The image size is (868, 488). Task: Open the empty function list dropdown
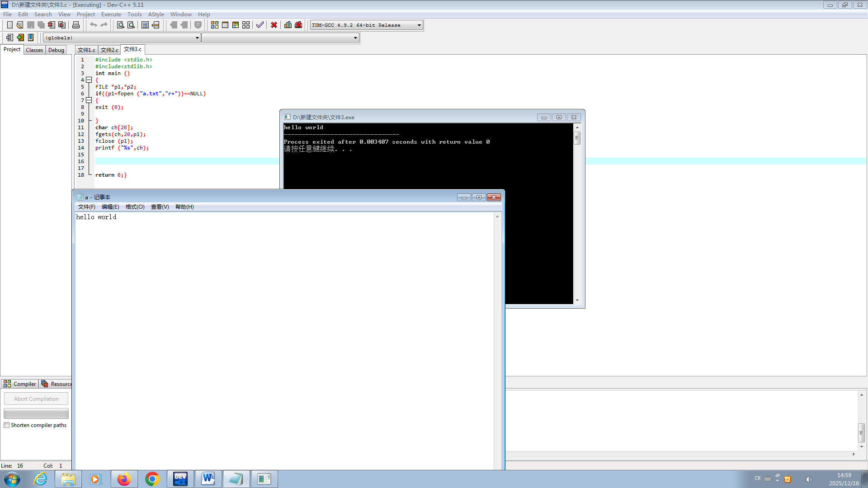click(x=355, y=38)
